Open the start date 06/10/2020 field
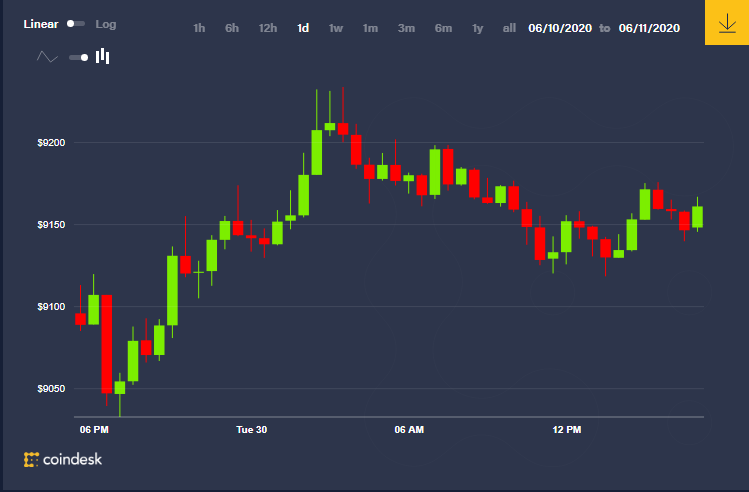Screen dimensions: 749x492 560,28
